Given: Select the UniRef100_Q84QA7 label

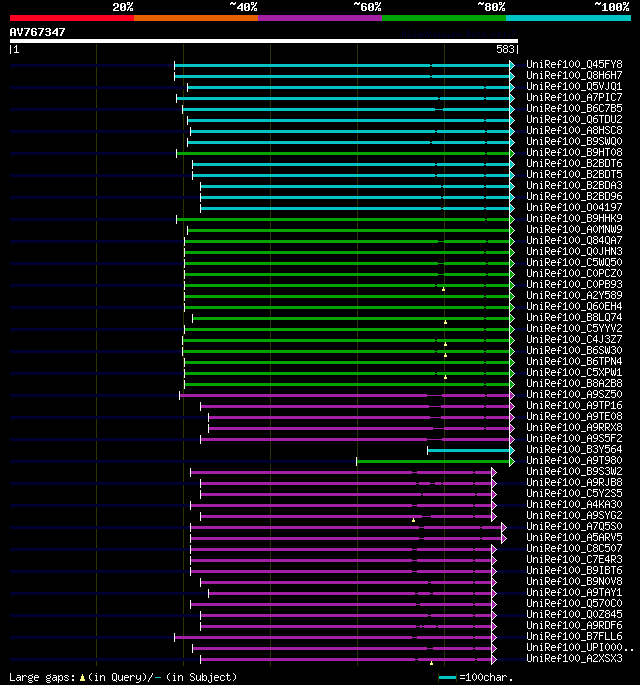Looking at the screenshot, I should 574,240.
